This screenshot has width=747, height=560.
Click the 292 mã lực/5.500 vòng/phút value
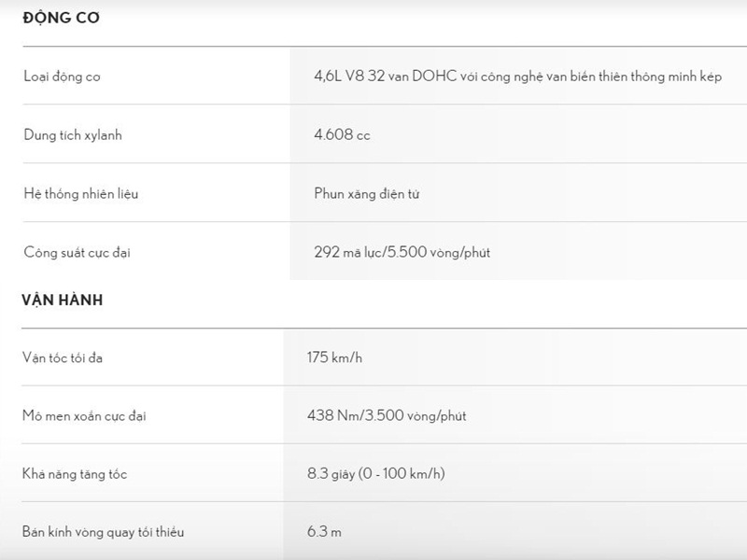(402, 252)
